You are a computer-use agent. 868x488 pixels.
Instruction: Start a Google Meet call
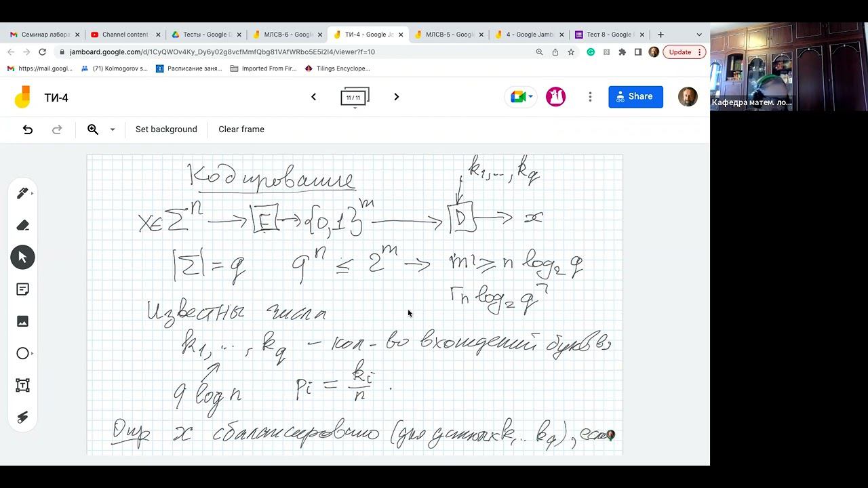pyautogui.click(x=521, y=97)
